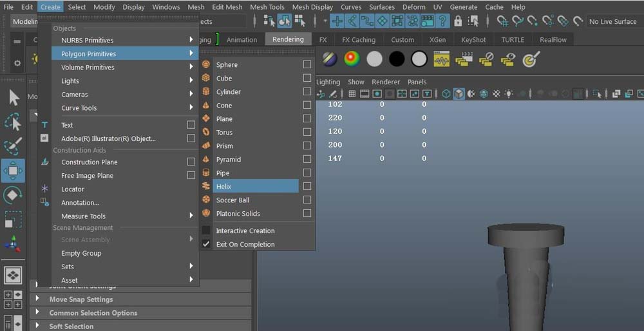This screenshot has height=331, width=644.
Task: Open the File menu
Action: (8, 7)
